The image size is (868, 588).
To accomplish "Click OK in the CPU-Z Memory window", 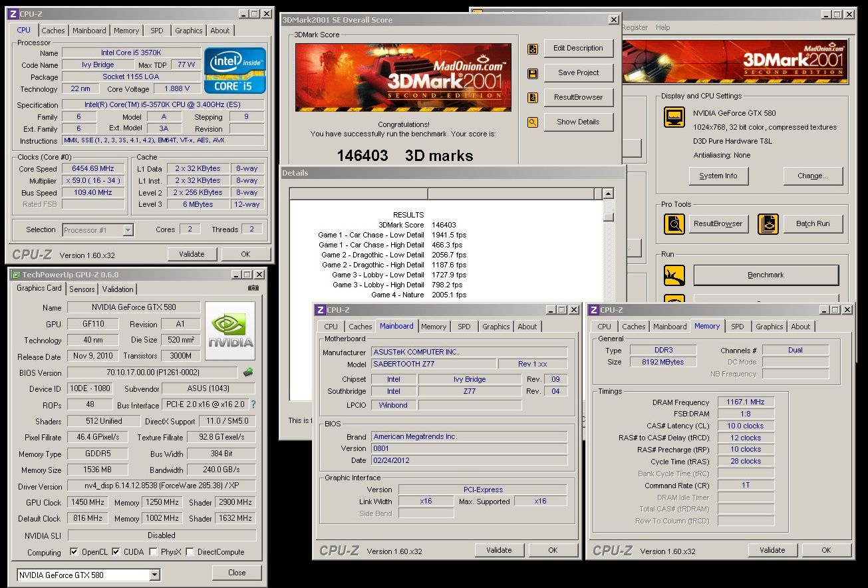I will 826,550.
